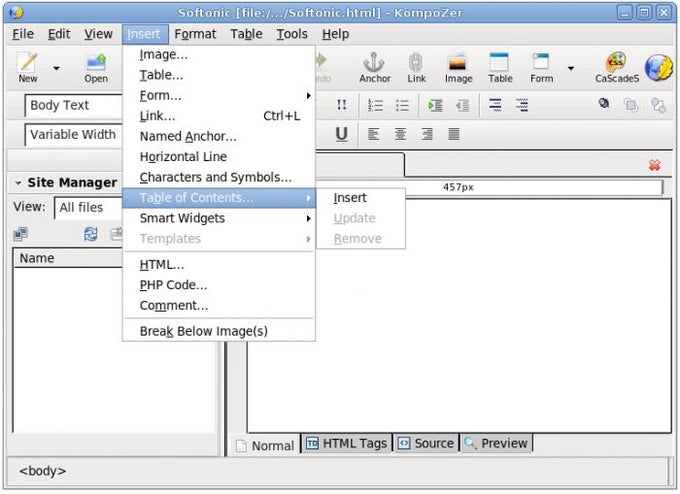Image resolution: width=680 pixels, height=494 pixels.
Task: Click Insert in Table of Contents submenu
Action: pyautogui.click(x=361, y=198)
